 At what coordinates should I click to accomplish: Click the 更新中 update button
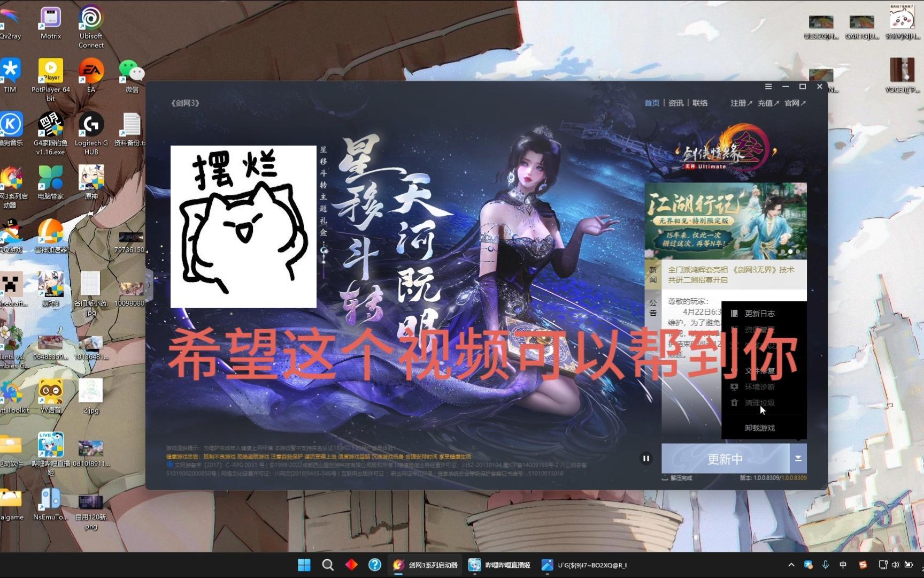(x=725, y=459)
